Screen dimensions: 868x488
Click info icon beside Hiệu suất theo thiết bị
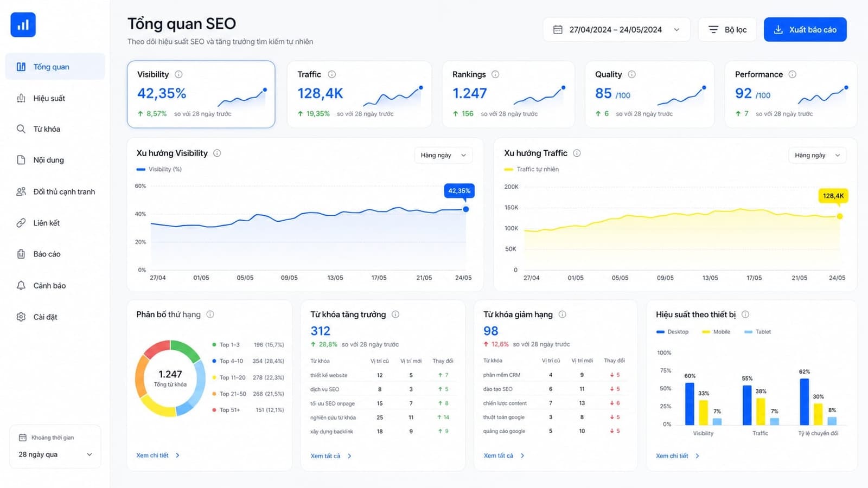coord(745,314)
